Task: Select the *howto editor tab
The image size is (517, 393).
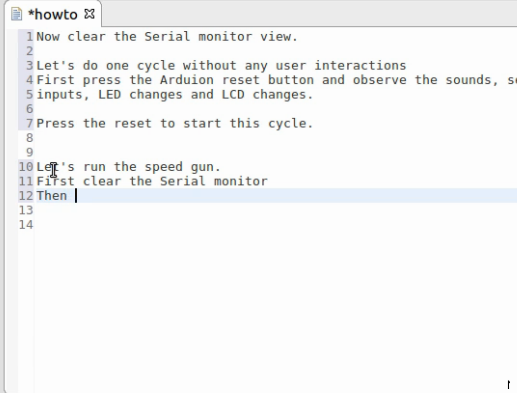Action: coord(53,14)
